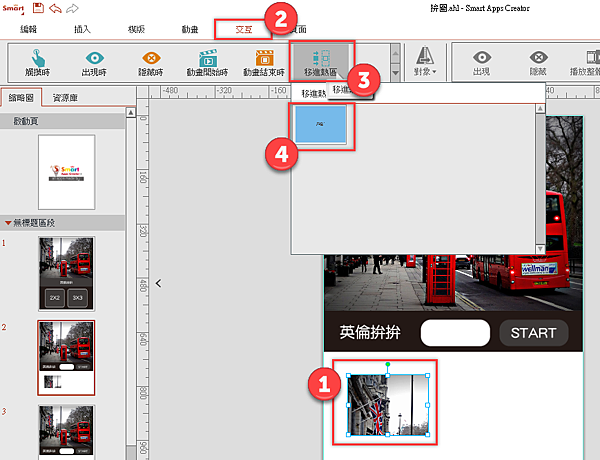
Task: Select the 動畫結束時 trigger icon
Action: pyautogui.click(x=264, y=62)
